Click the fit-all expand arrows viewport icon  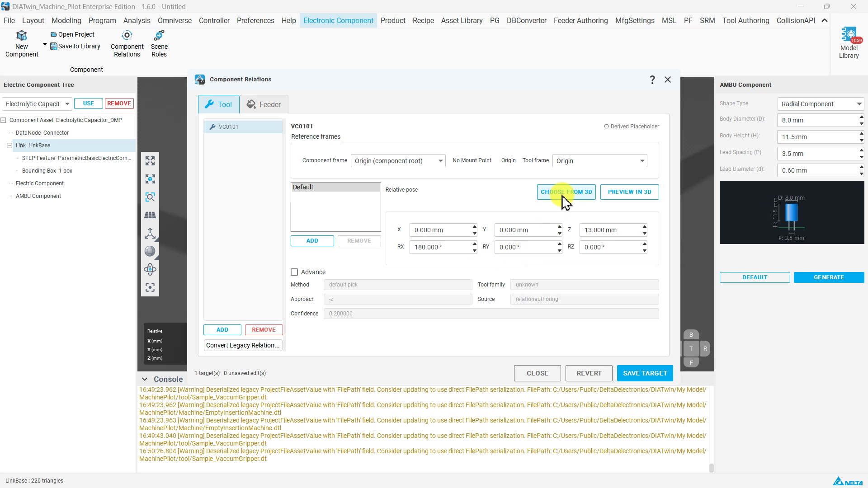tap(150, 161)
